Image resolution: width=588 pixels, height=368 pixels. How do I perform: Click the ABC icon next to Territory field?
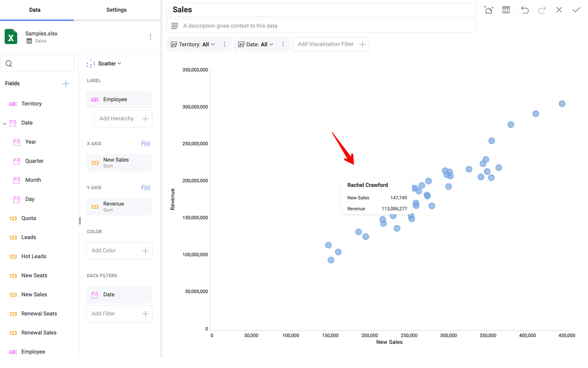13,104
